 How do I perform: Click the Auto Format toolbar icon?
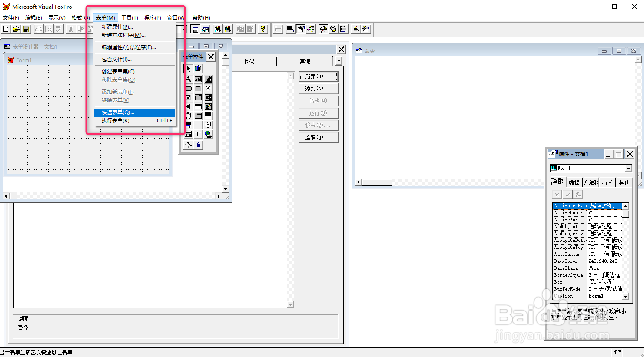(x=366, y=29)
